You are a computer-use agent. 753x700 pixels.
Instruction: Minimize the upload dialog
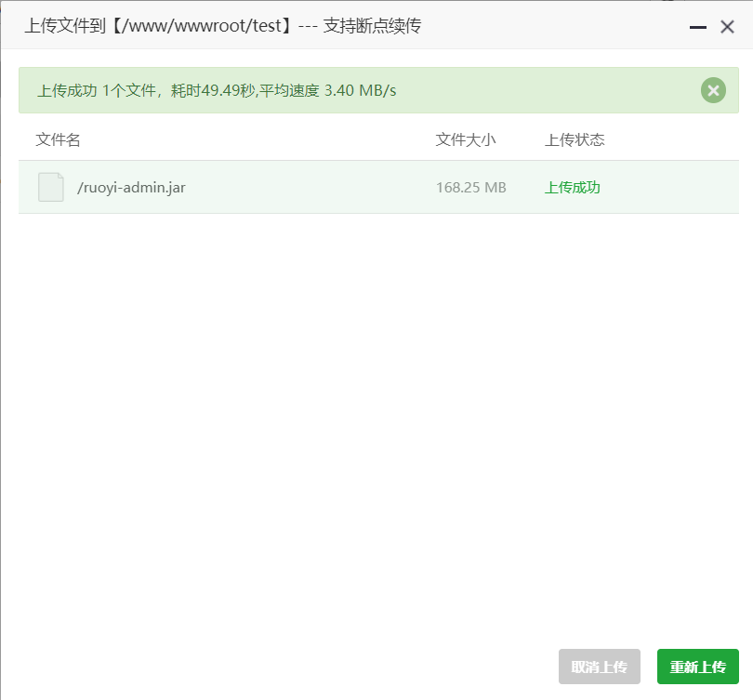697,27
